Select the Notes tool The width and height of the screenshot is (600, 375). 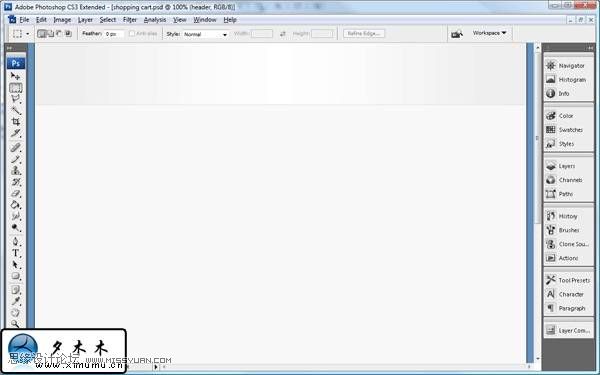coord(15,290)
